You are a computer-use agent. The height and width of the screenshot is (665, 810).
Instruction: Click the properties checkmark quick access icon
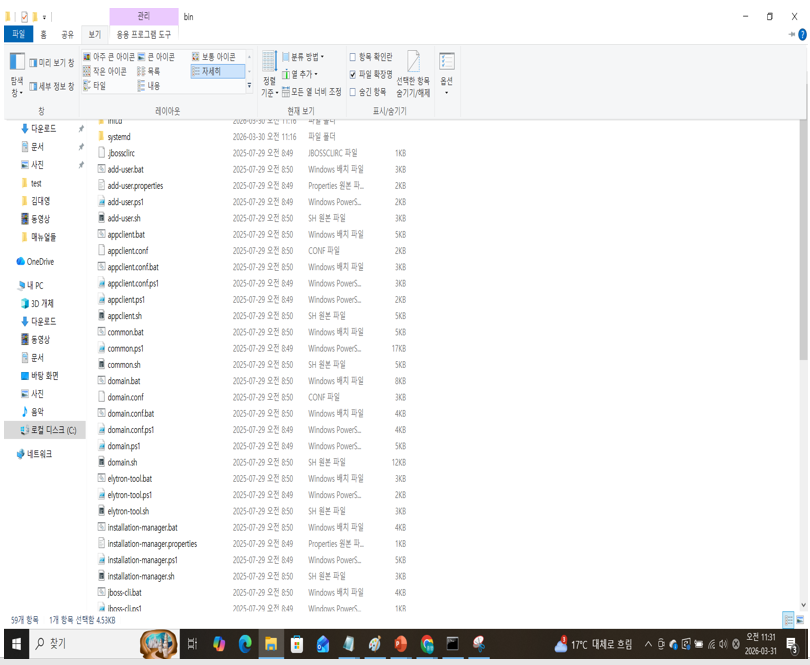[x=24, y=17]
